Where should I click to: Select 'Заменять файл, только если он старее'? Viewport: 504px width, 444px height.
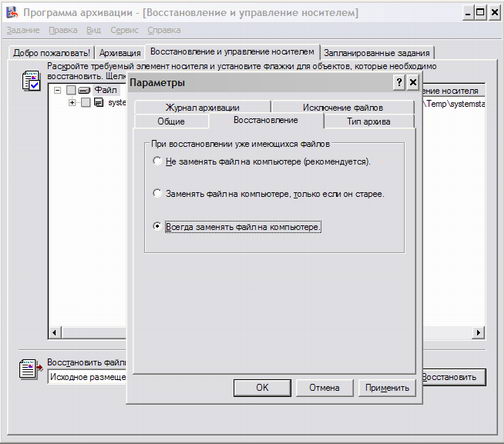coord(157,193)
